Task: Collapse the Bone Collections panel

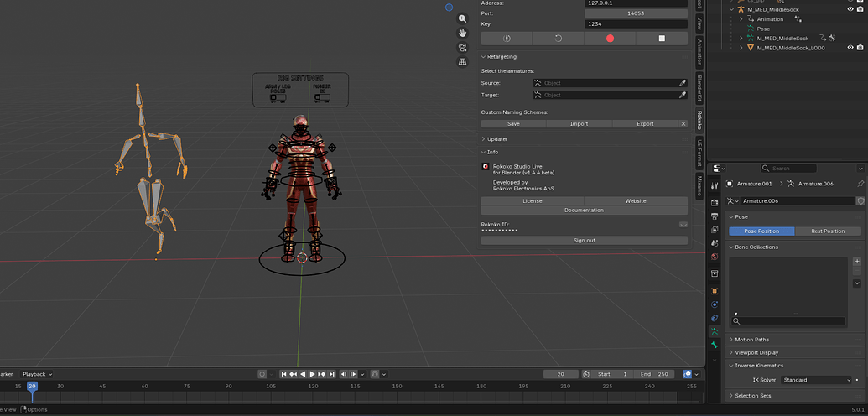Action: (x=731, y=247)
